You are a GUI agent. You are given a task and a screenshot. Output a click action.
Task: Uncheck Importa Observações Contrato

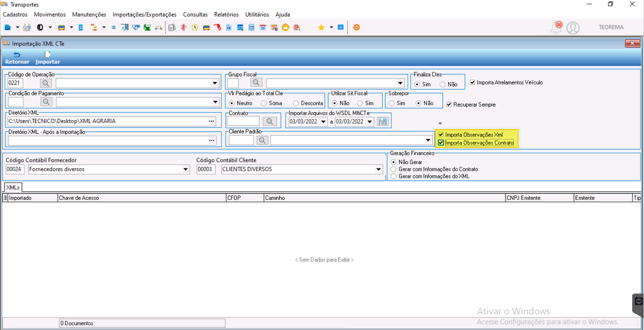click(x=441, y=143)
